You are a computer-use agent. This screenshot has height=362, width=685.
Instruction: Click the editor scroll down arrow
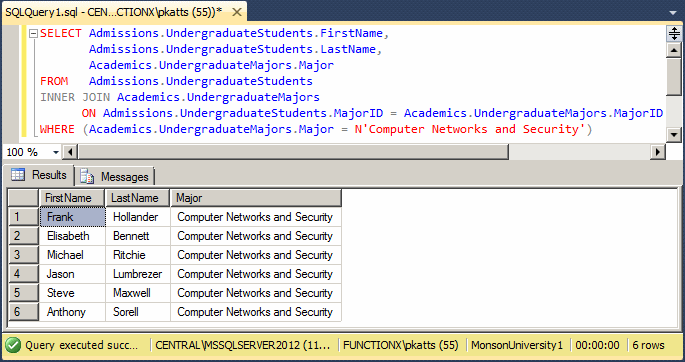pyautogui.click(x=674, y=134)
